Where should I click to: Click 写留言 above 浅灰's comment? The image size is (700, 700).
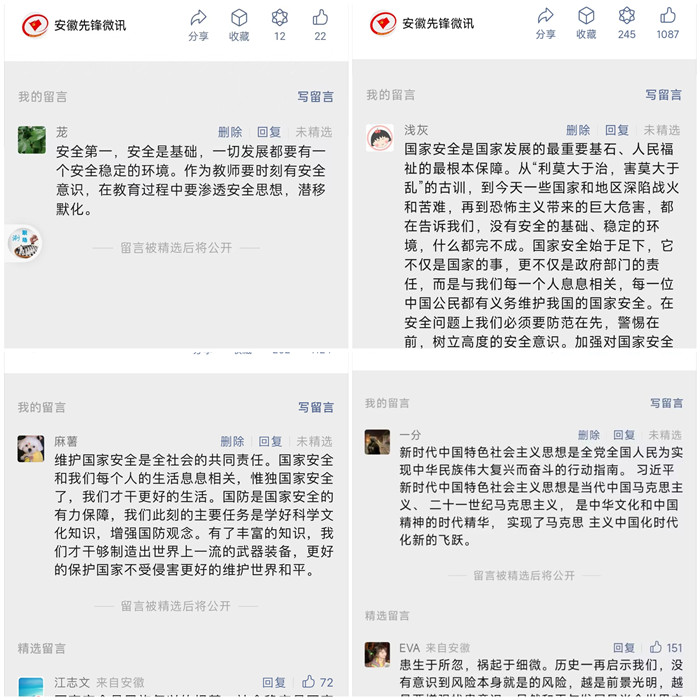663,95
